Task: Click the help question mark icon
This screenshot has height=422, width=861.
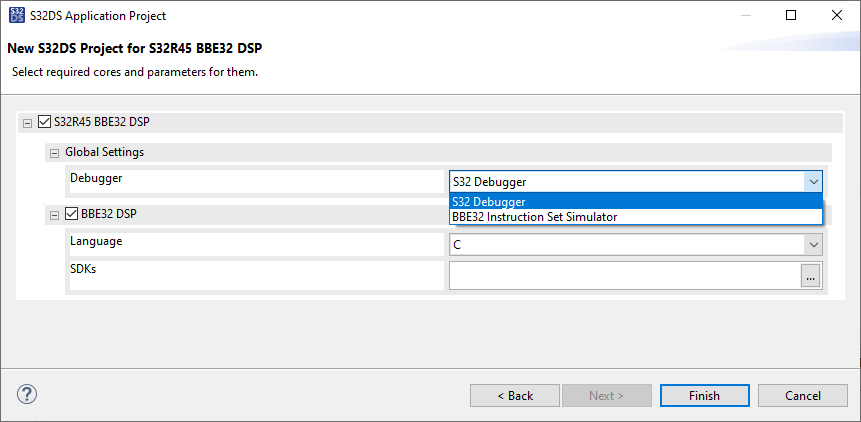Action: (27, 394)
